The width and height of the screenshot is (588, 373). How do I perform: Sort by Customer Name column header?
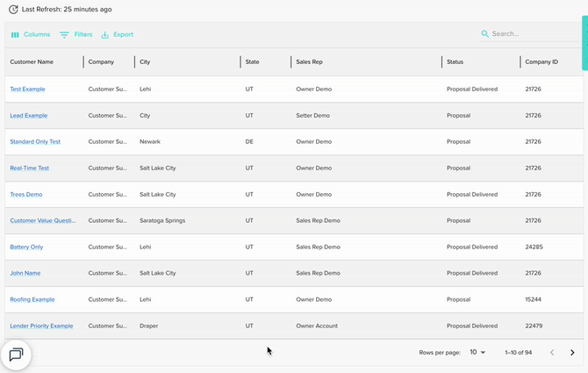pyautogui.click(x=32, y=62)
